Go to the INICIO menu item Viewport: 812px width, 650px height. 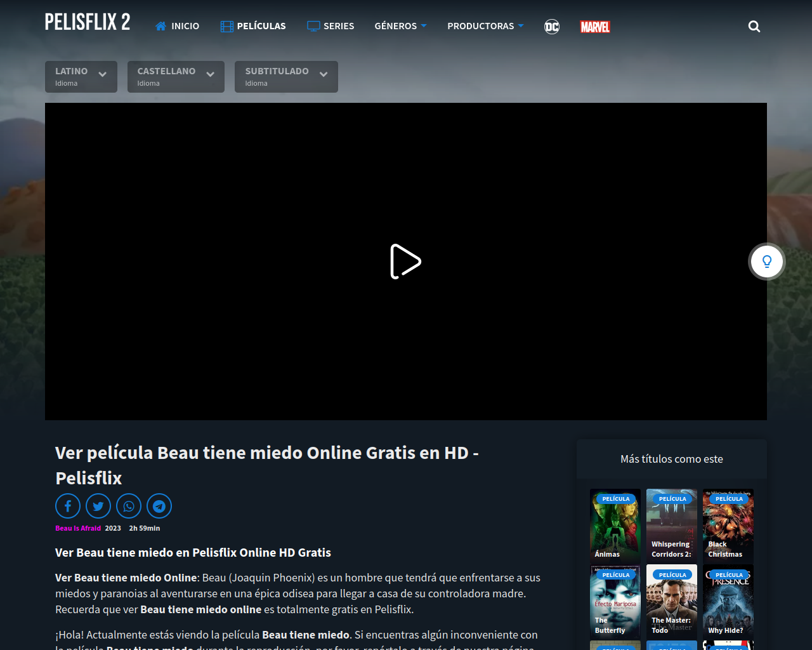pyautogui.click(x=177, y=26)
